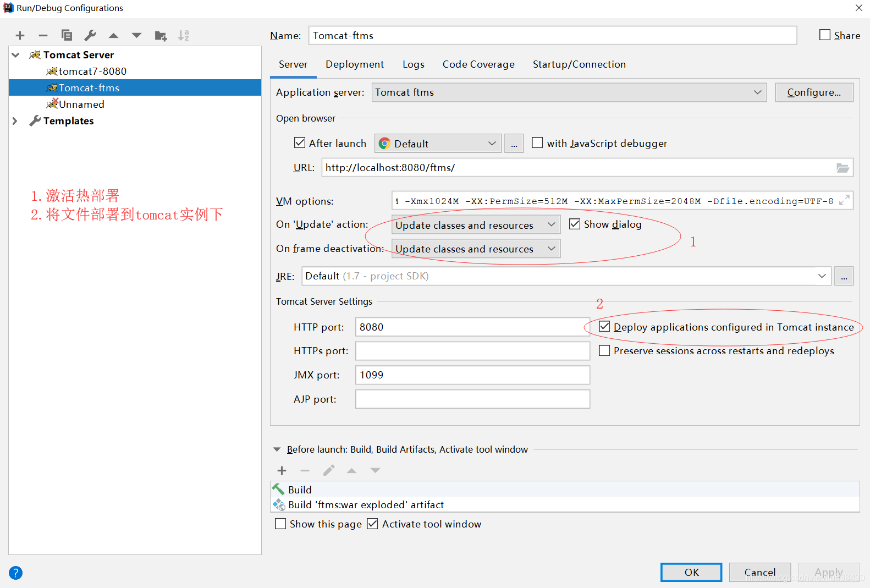
Task: Move before launch task down
Action: click(x=375, y=471)
